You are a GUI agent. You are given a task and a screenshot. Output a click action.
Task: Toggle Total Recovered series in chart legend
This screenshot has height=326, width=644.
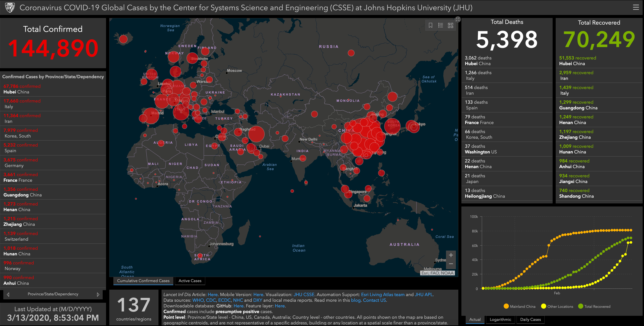tap(594, 307)
